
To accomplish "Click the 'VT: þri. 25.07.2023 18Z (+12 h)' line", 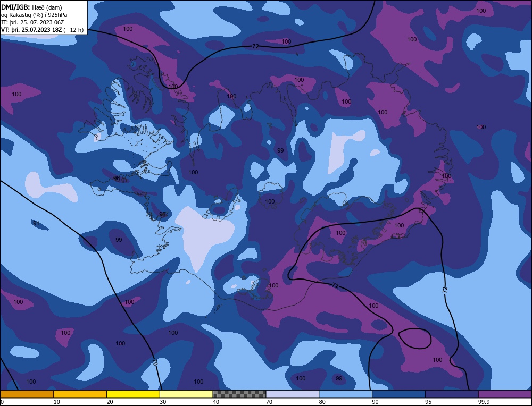I will (42, 30).
